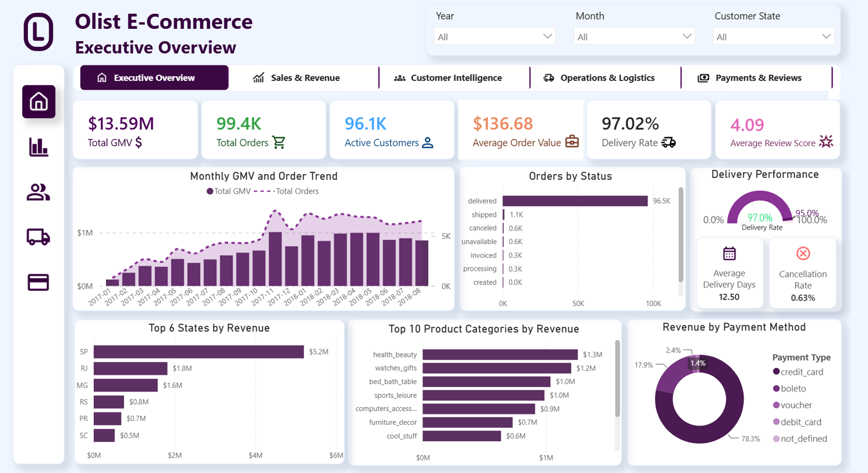Open the Year filter dropdown

pos(495,36)
